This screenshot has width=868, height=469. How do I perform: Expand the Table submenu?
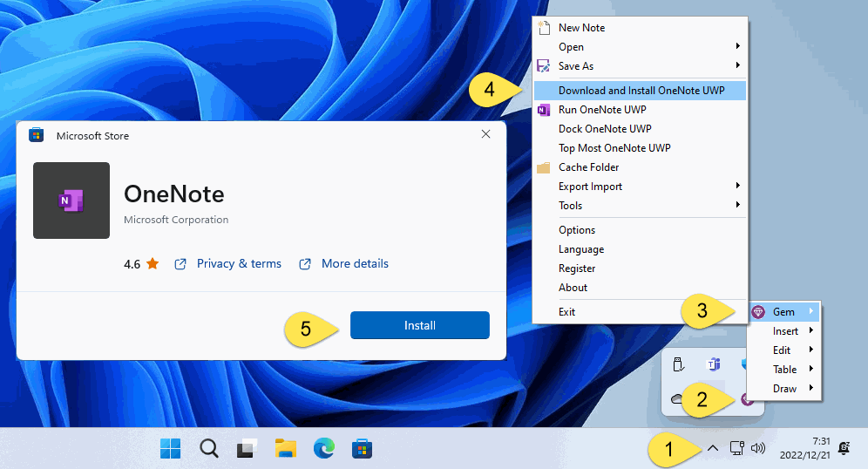[x=811, y=369]
